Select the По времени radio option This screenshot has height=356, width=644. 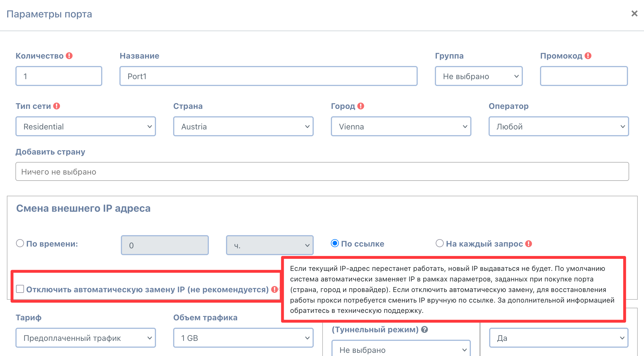point(20,243)
